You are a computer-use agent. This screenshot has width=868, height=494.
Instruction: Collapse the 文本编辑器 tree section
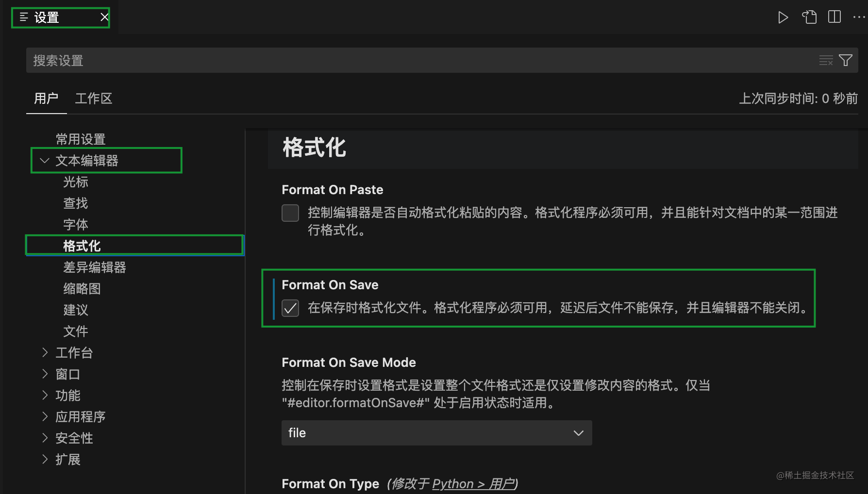click(45, 160)
